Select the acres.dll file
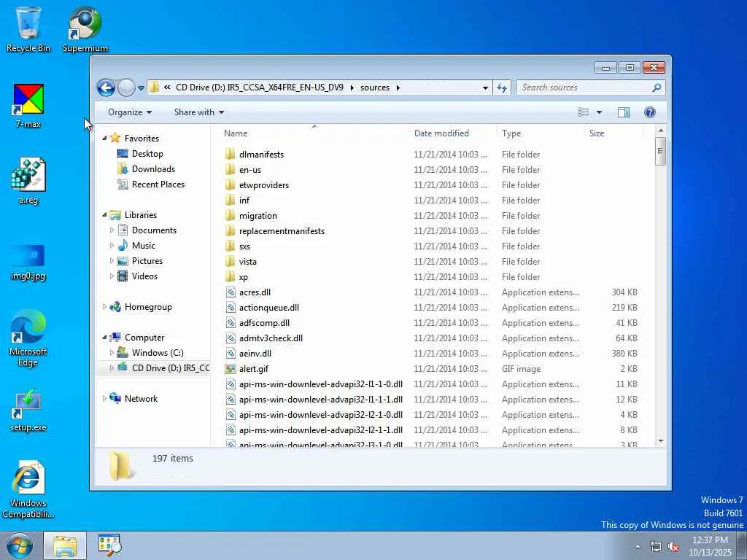Image resolution: width=747 pixels, height=560 pixels. pos(255,292)
